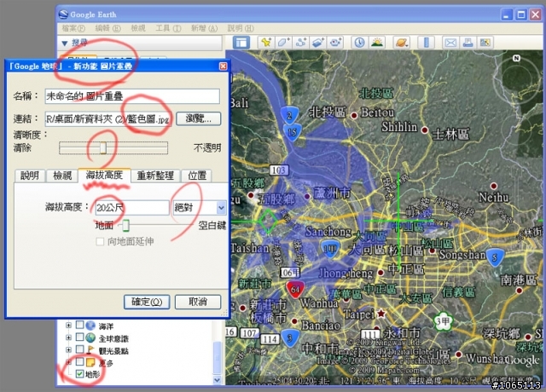This screenshot has width=546, height=392.
Task: Expand the 海洋 layer tree node
Action: (68, 326)
